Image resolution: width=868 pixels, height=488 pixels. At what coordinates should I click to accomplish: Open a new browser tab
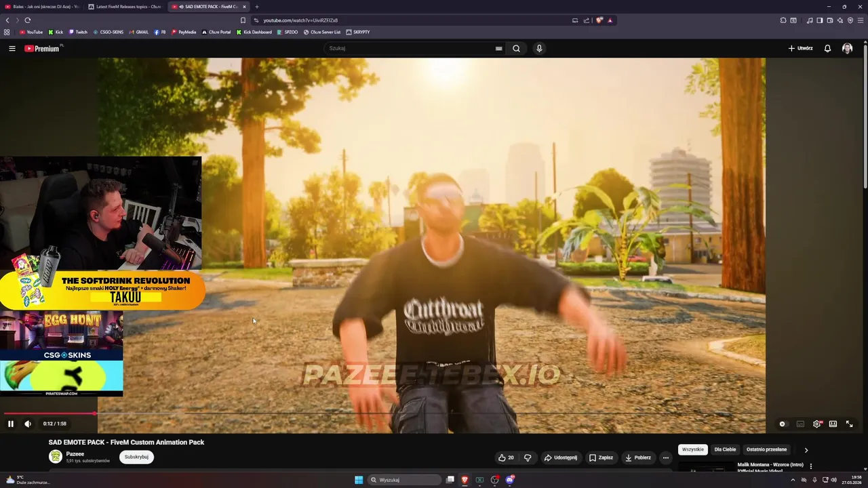pos(256,7)
